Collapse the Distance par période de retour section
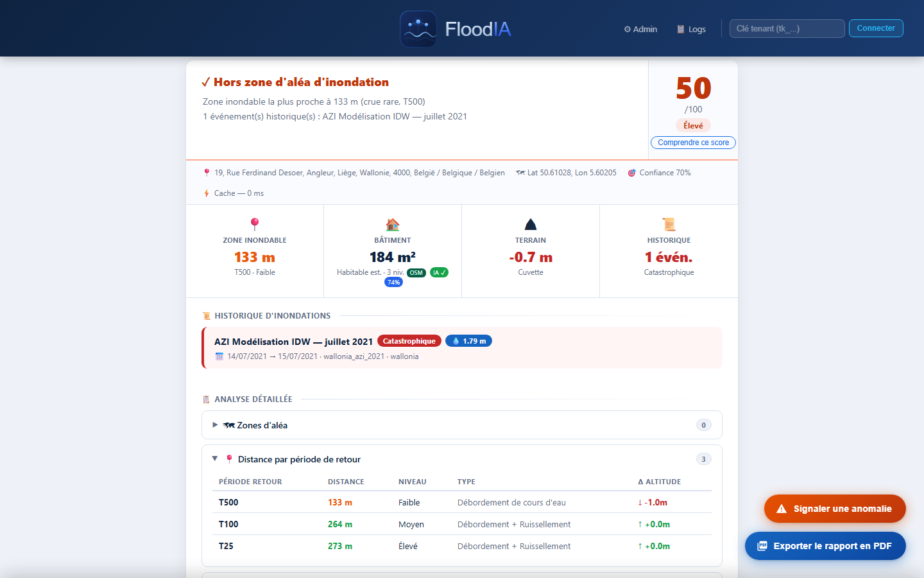Screen dimensions: 924x578 point(462,459)
